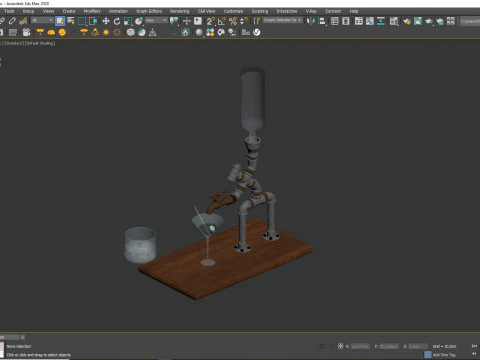Open the Tools menu
The height and width of the screenshot is (360, 480).
(9, 11)
